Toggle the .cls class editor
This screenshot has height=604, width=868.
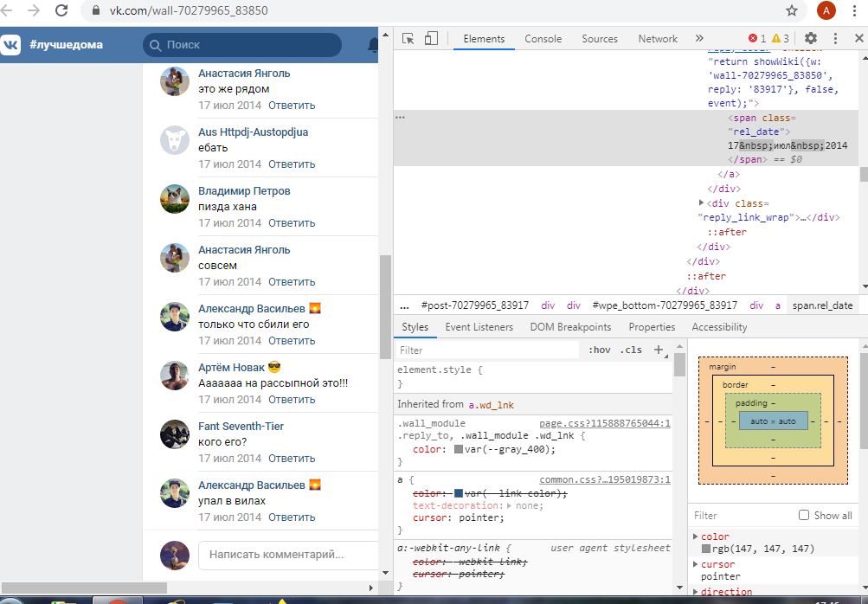[631, 350]
